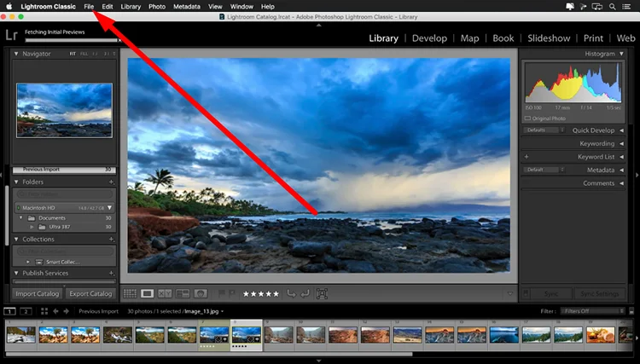Screen dimensions: 640x364
Task: Collapse the Publish Services panel
Action: [x=16, y=273]
